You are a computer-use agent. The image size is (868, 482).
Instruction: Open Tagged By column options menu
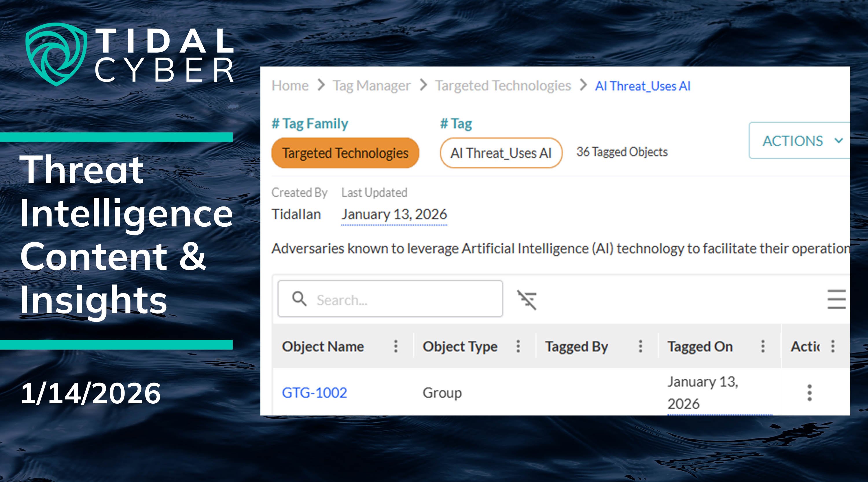click(x=640, y=346)
